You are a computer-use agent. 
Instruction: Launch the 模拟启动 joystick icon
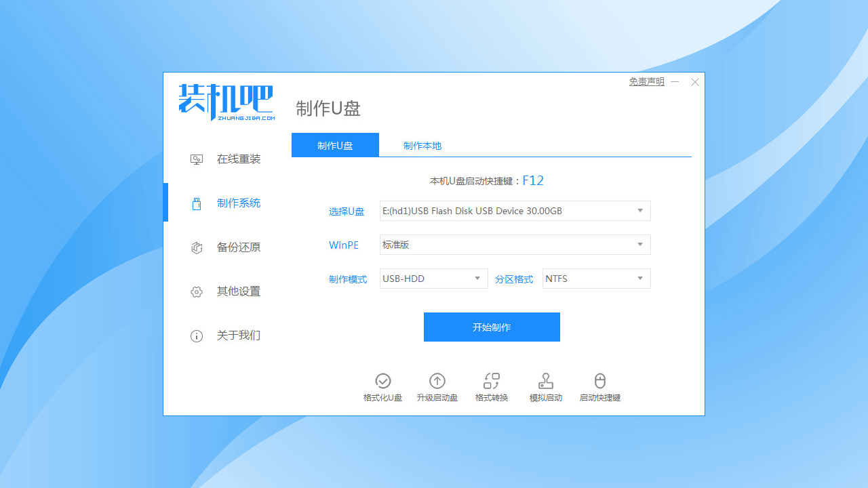pos(546,381)
